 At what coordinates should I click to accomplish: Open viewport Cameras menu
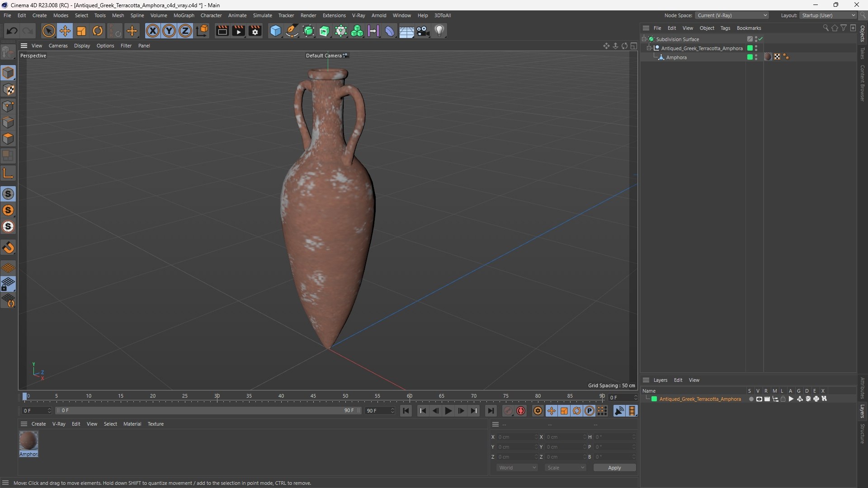coord(58,46)
